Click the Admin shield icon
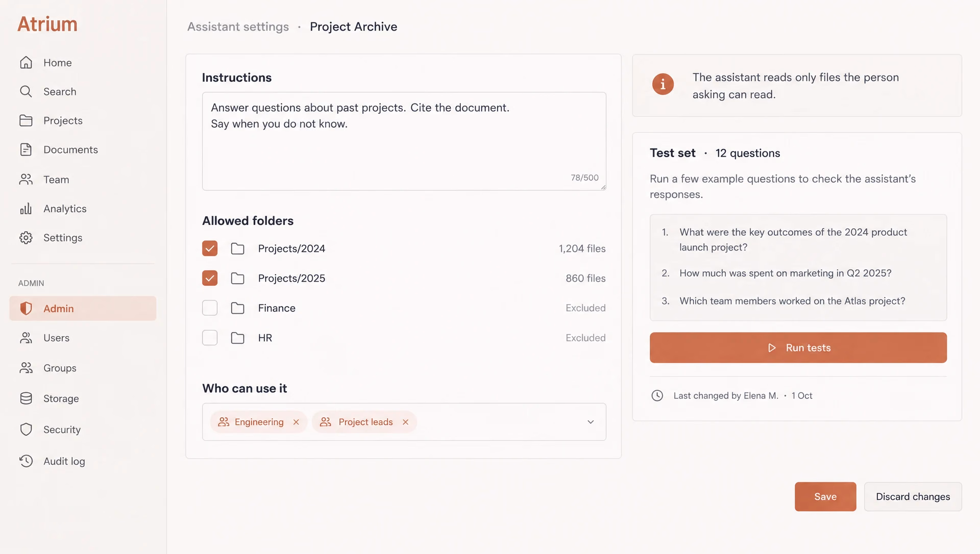The image size is (980, 554). tap(26, 308)
